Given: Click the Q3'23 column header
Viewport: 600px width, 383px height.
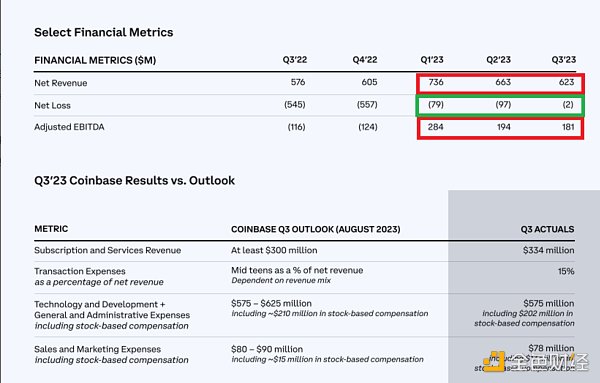Looking at the screenshot, I should click(x=563, y=60).
